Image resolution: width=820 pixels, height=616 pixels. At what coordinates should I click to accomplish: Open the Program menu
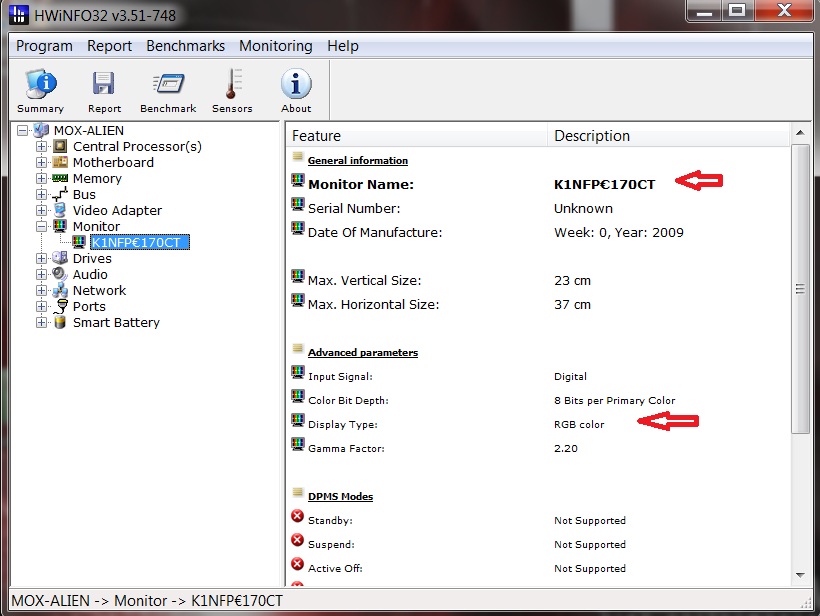click(44, 46)
